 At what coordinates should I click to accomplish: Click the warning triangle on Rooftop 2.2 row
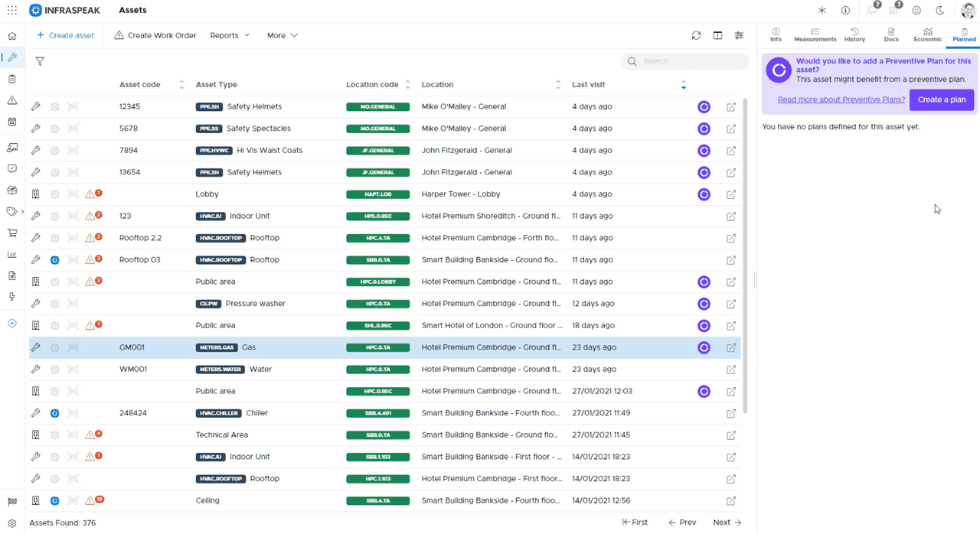[x=92, y=237]
